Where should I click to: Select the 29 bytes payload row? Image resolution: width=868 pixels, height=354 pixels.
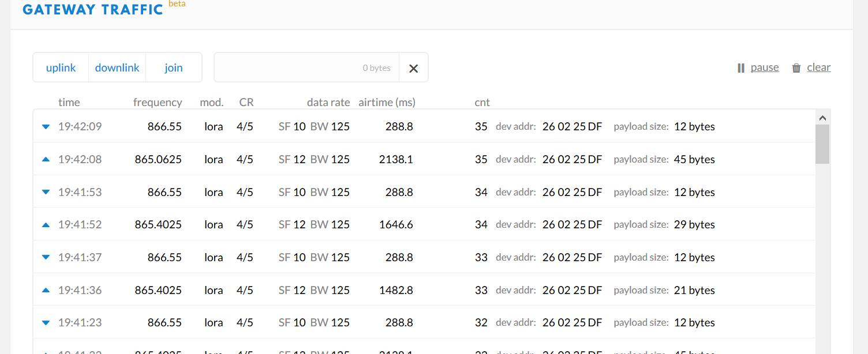[694, 225]
